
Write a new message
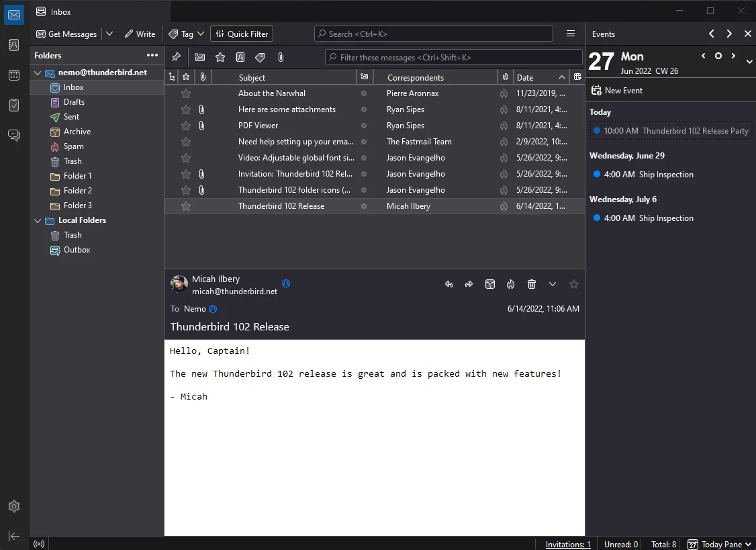[x=140, y=34]
